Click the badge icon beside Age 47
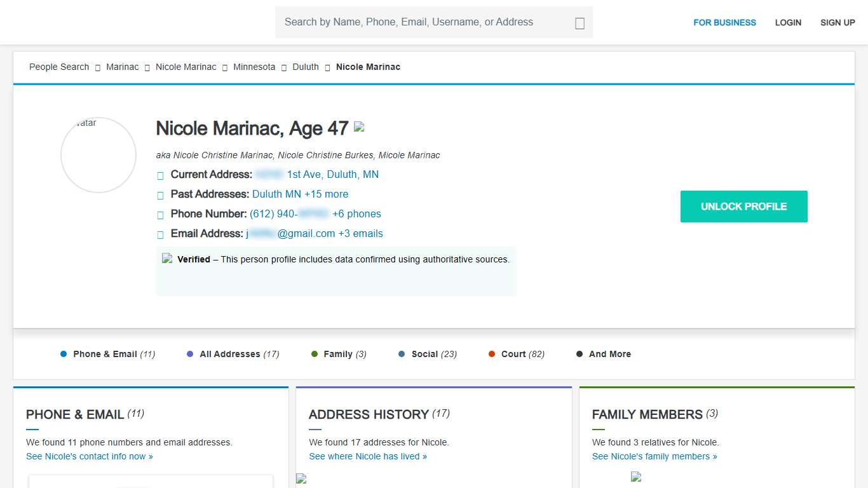Viewport: 868px width, 488px height. [x=359, y=127]
